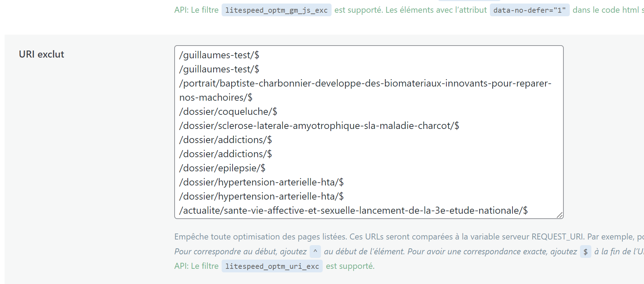Click the first /dossier/hypertension-arterielle-hta/$ line
This screenshot has height=284, width=644.
point(261,182)
